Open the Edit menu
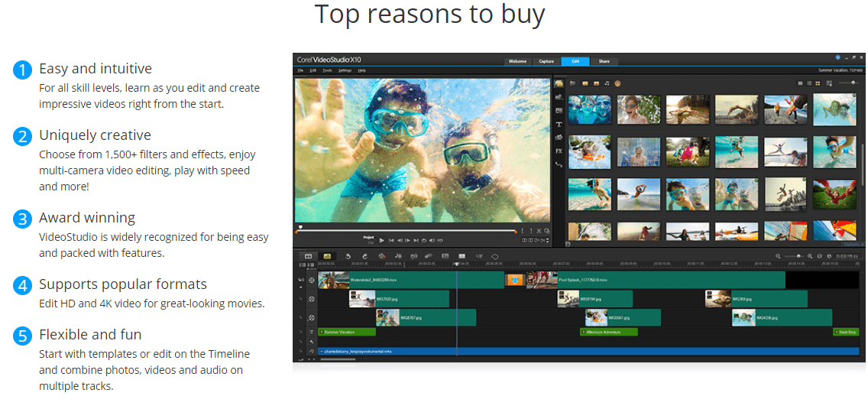Screen dimensions: 868x409 [x=313, y=70]
